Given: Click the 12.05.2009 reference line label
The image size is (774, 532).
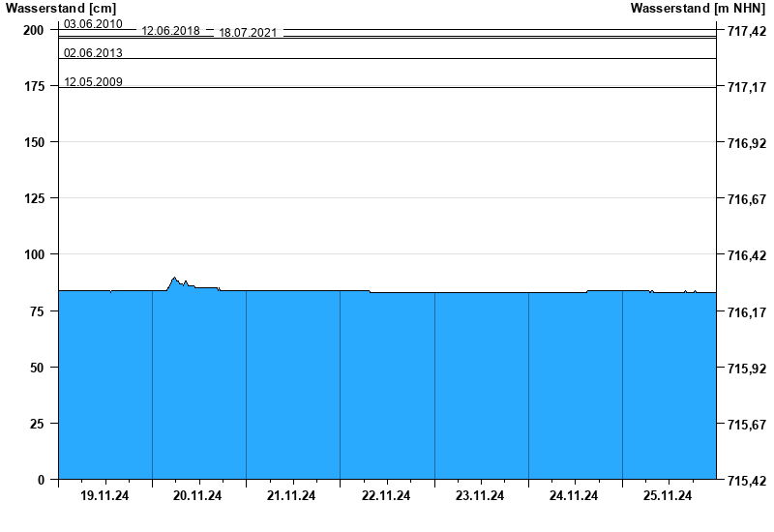Looking at the screenshot, I should pyautogui.click(x=93, y=81).
